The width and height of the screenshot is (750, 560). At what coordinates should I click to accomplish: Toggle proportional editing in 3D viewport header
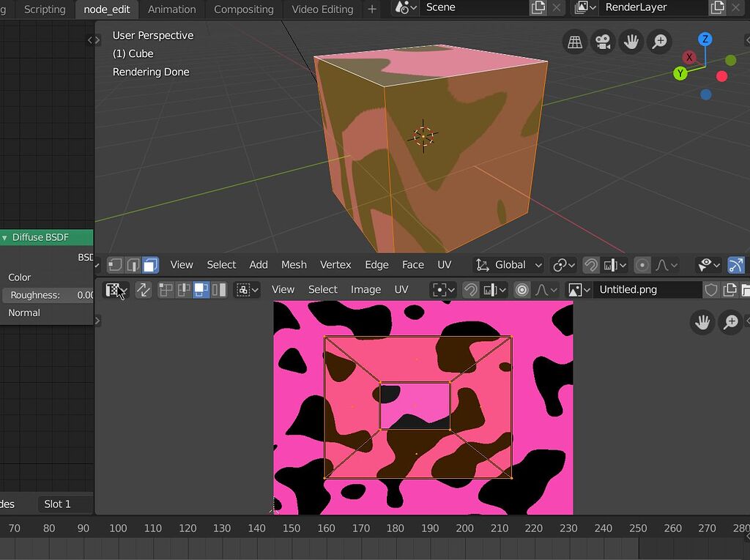tap(642, 265)
